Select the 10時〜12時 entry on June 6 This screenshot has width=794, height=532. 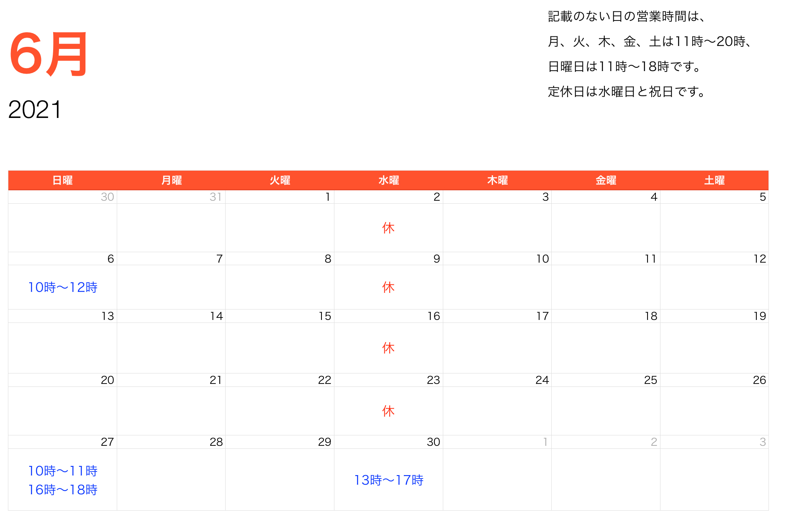[x=63, y=287]
